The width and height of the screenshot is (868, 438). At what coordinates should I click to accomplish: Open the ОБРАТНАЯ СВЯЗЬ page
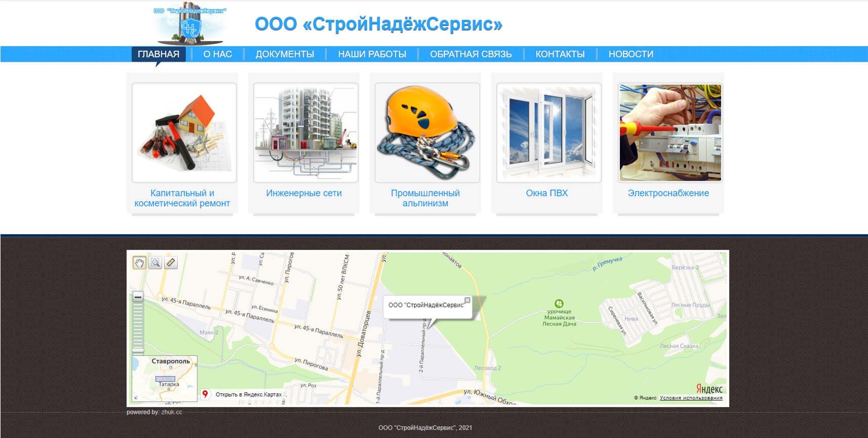pyautogui.click(x=471, y=54)
